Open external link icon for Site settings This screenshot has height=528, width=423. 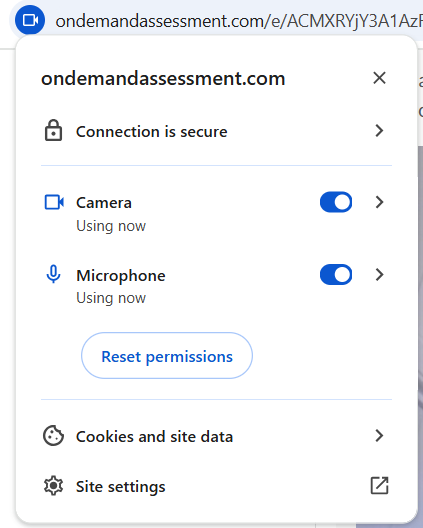click(x=380, y=486)
